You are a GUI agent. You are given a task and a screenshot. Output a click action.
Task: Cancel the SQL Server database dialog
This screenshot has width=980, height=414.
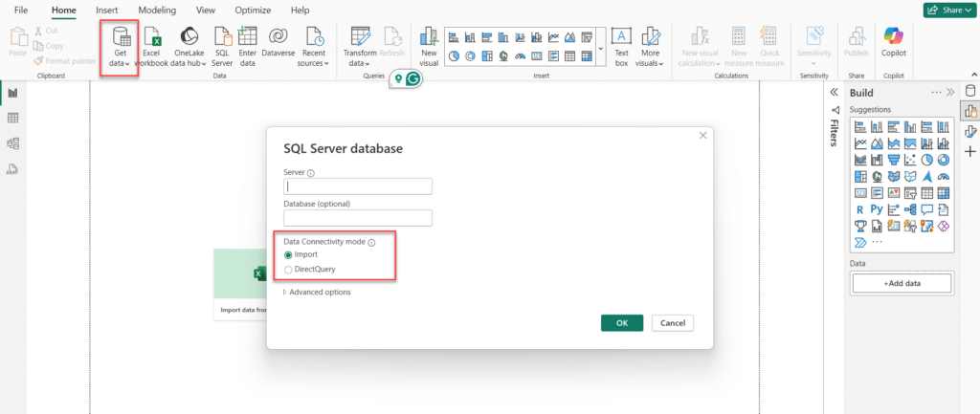672,323
